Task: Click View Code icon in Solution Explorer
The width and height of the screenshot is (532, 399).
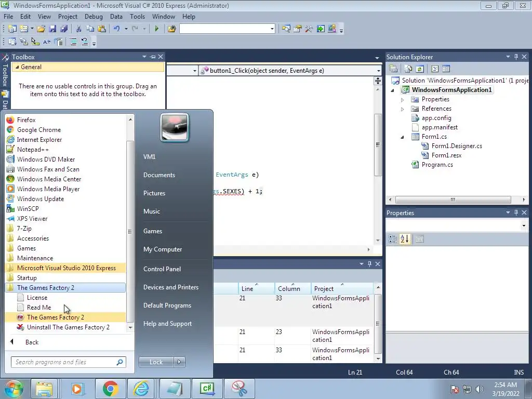Action: tap(435, 69)
